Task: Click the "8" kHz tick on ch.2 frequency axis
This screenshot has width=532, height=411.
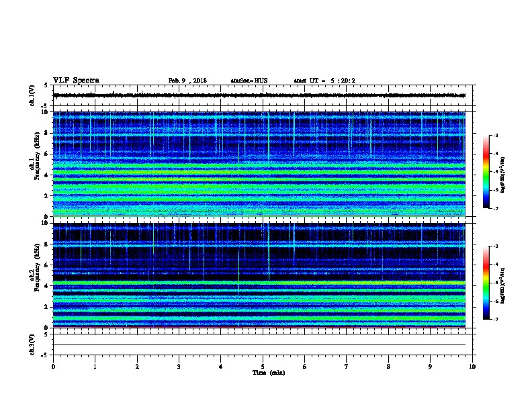Action: 46,244
